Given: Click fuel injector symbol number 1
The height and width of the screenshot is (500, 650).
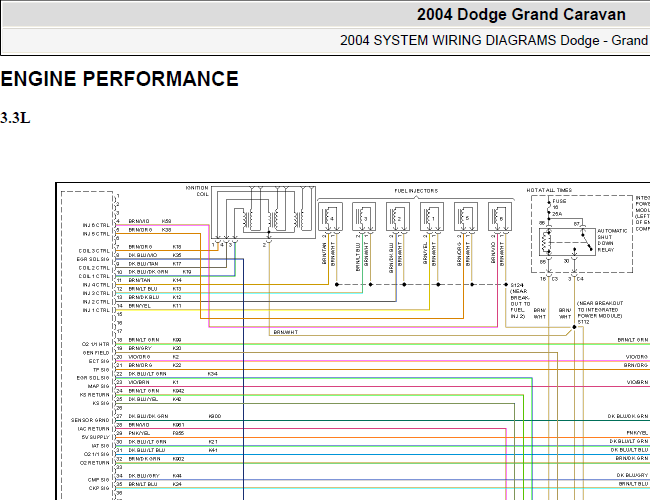Looking at the screenshot, I should 432,216.
